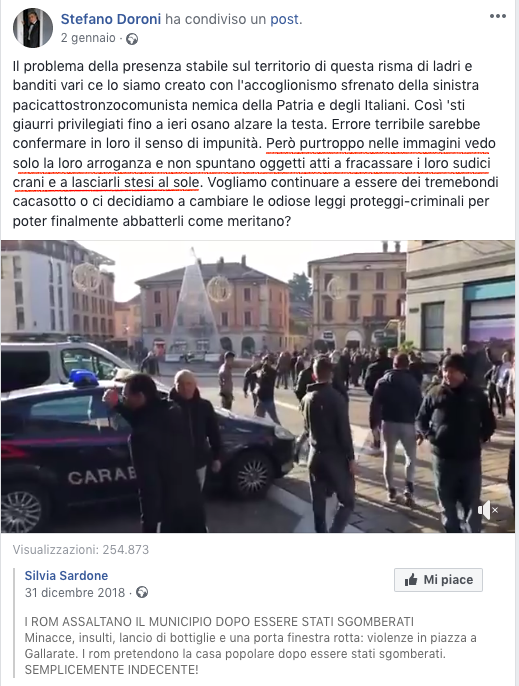Click the "Mi piace" button

point(438,580)
